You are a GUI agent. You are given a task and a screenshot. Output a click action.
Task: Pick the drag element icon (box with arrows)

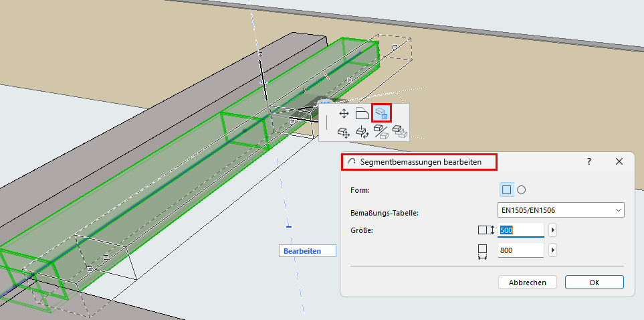tap(344, 132)
